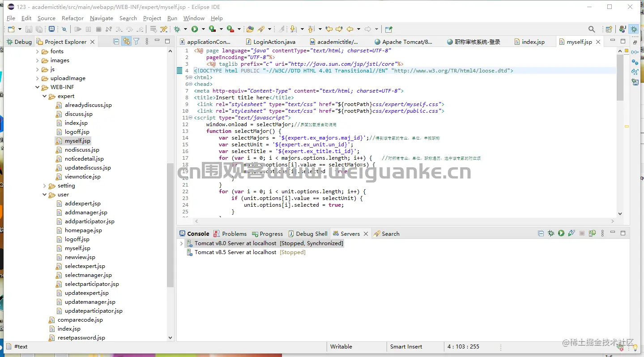Open the Source menu

click(x=47, y=18)
